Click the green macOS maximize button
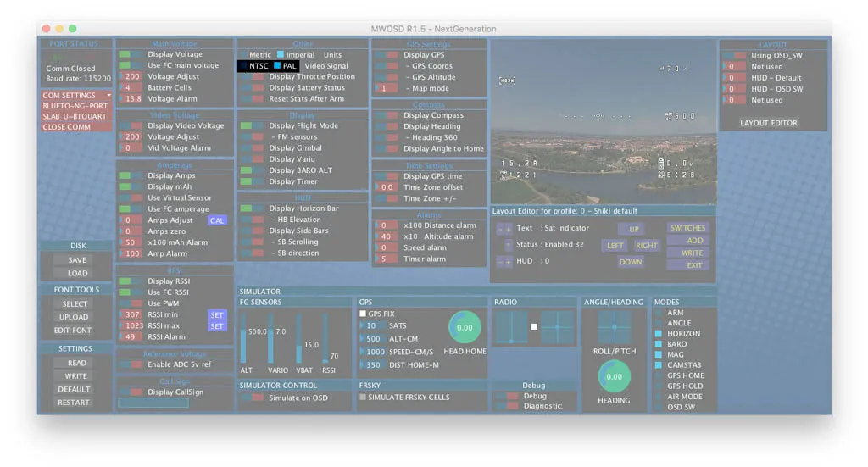The height and width of the screenshot is (467, 868). click(x=72, y=29)
